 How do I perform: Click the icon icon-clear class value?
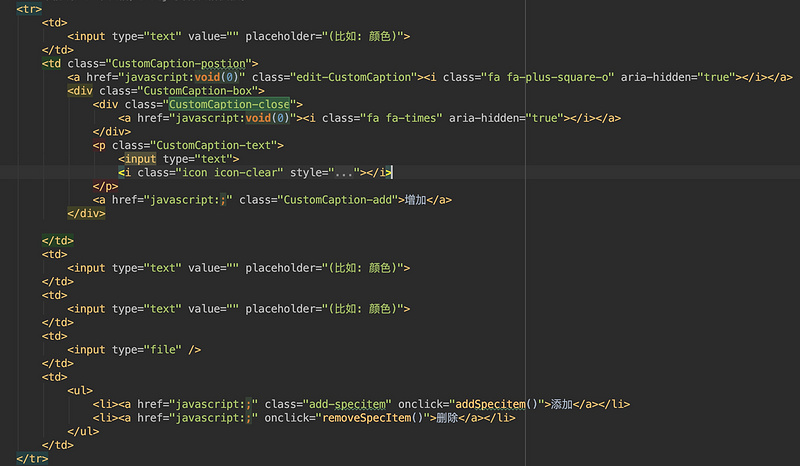(230, 173)
